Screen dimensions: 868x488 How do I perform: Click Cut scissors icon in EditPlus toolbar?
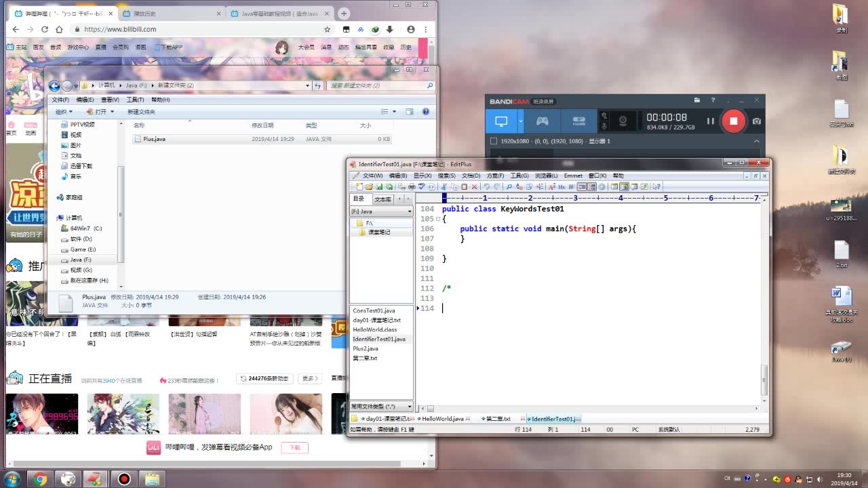pos(443,186)
